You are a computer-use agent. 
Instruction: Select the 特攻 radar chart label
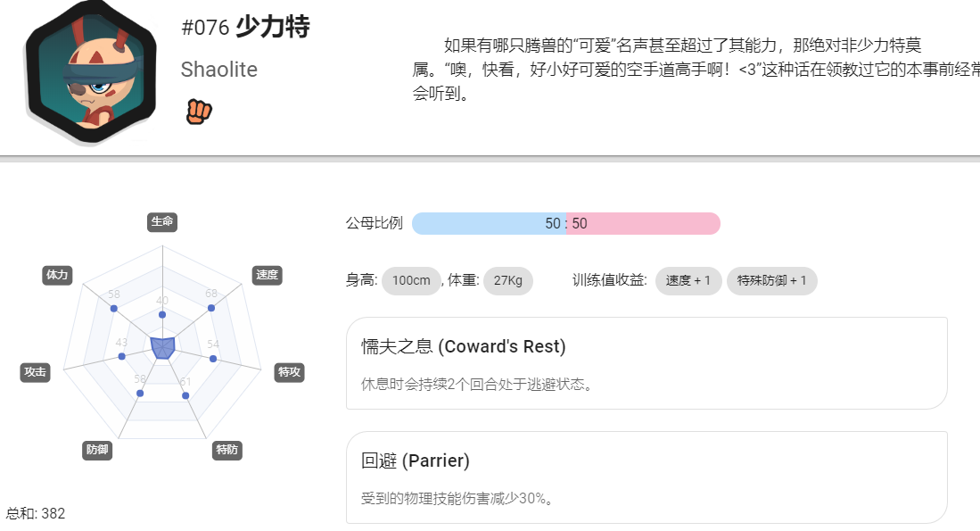290,372
